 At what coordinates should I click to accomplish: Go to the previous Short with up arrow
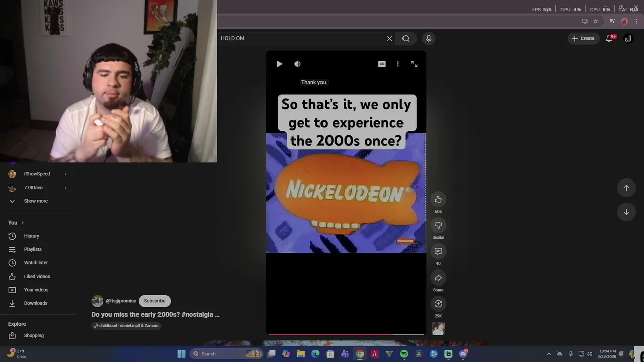point(626,188)
